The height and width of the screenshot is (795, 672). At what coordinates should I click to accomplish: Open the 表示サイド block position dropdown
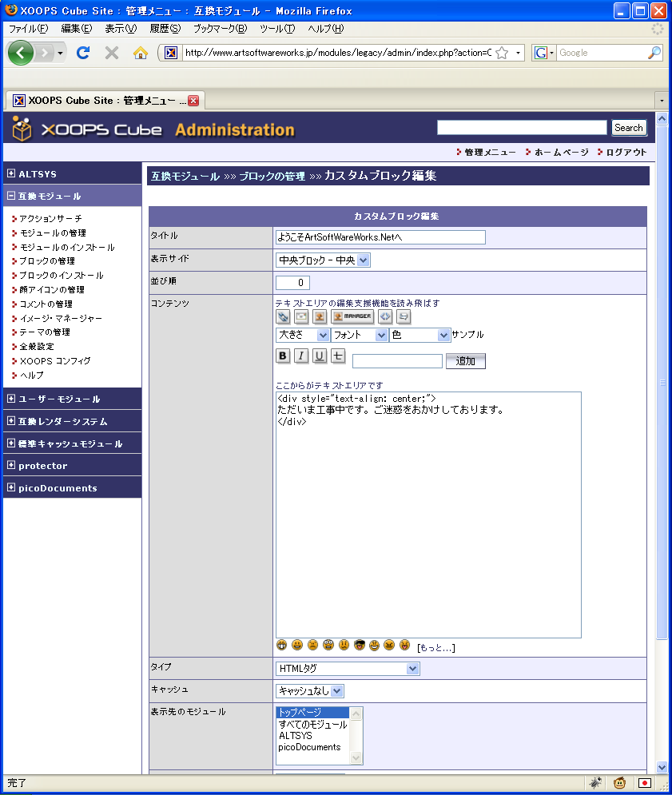pos(323,260)
